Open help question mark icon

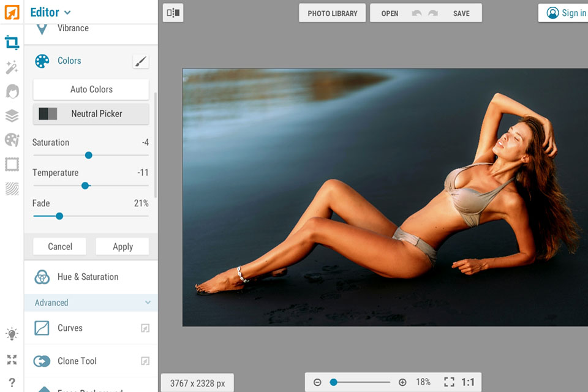(12, 382)
